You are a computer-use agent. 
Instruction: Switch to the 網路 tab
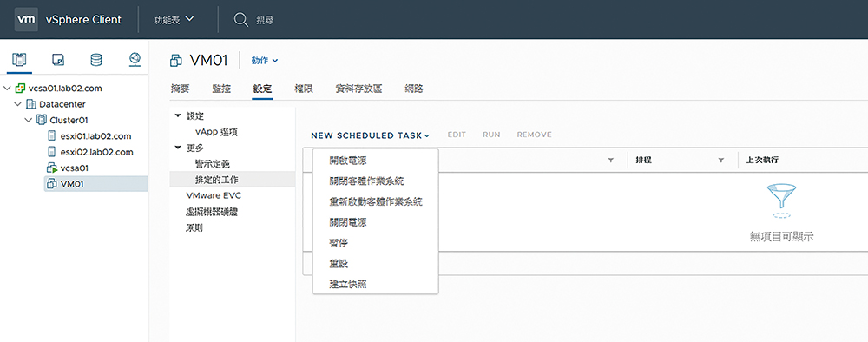click(x=414, y=89)
